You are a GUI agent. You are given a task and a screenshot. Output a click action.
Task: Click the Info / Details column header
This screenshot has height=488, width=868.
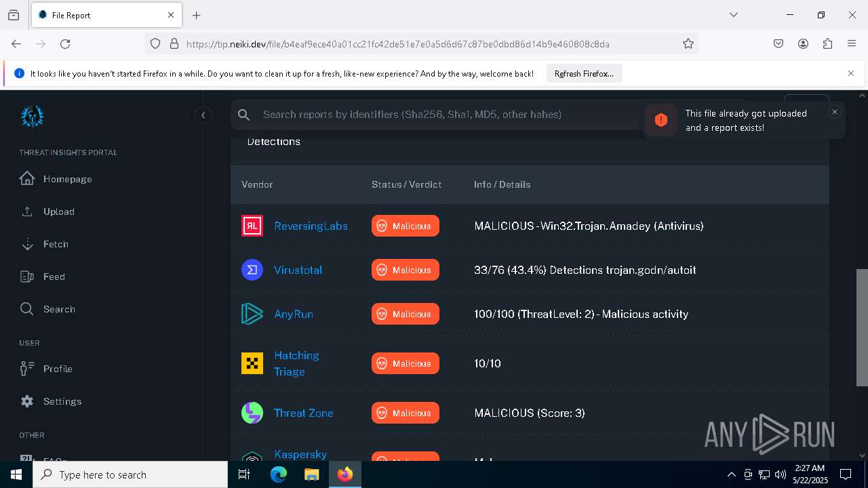coord(502,184)
